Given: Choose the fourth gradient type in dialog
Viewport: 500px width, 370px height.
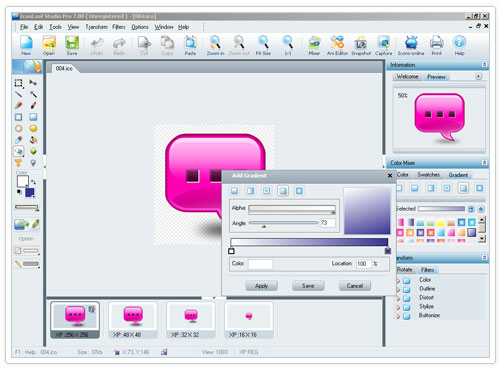Looking at the screenshot, I should coord(283,191).
